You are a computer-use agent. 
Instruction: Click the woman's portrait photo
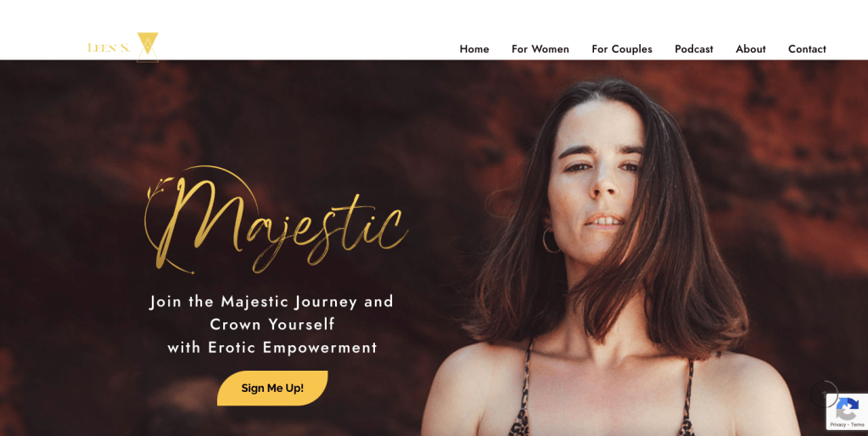609,257
